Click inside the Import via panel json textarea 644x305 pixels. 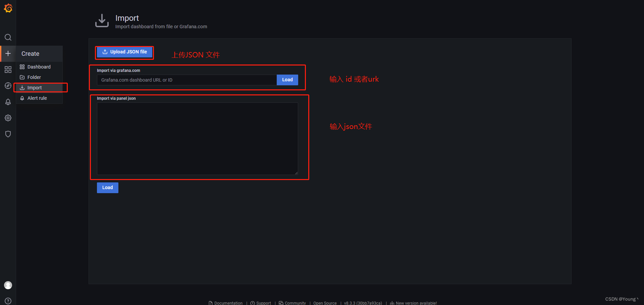pos(198,139)
